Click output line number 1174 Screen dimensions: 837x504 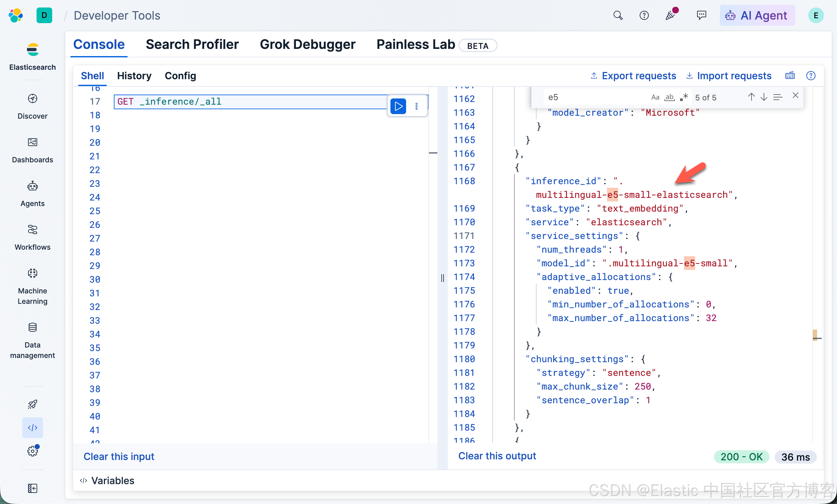click(x=464, y=276)
